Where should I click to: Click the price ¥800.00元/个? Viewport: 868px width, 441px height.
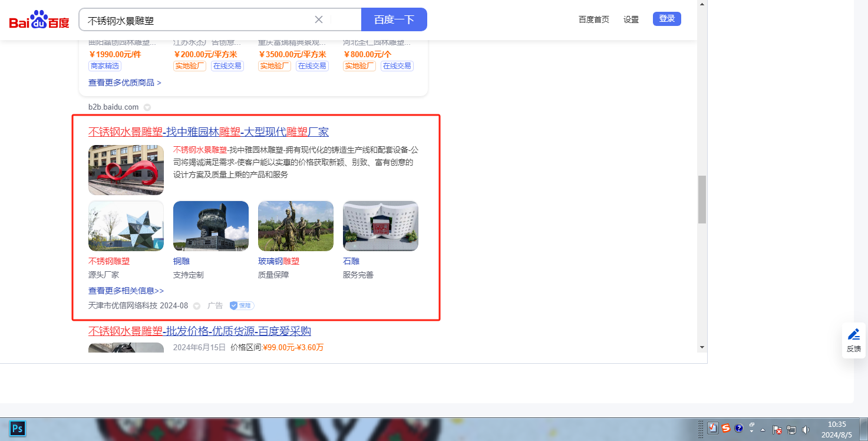tap(367, 54)
